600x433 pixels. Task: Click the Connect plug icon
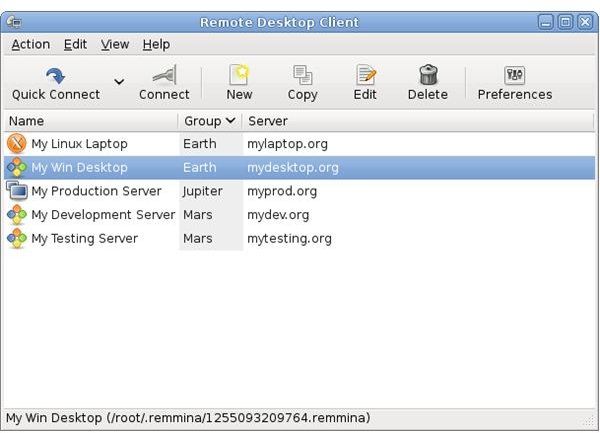pyautogui.click(x=165, y=75)
